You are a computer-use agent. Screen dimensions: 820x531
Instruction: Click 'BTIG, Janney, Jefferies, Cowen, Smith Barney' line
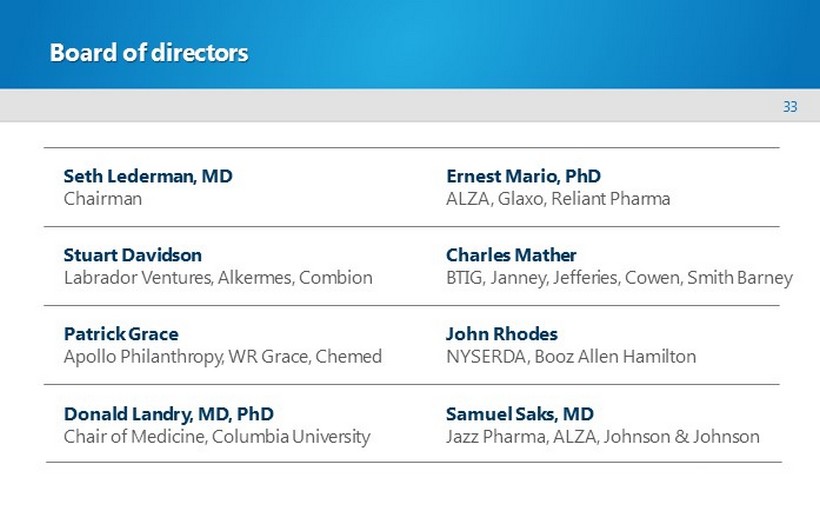619,277
